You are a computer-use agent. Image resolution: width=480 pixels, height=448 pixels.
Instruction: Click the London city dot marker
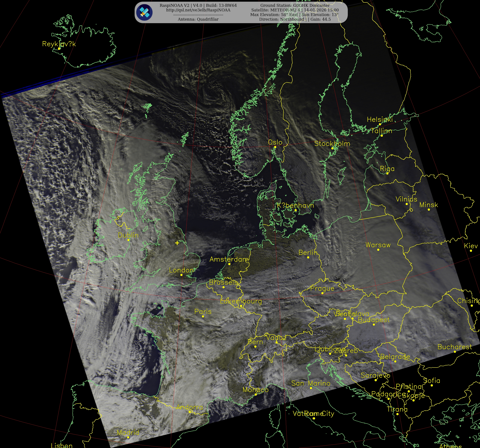point(181,275)
